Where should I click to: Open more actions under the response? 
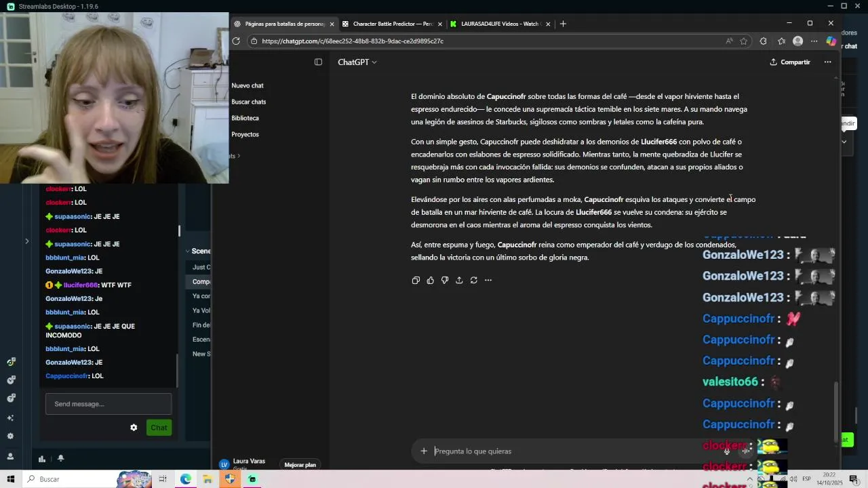488,280
